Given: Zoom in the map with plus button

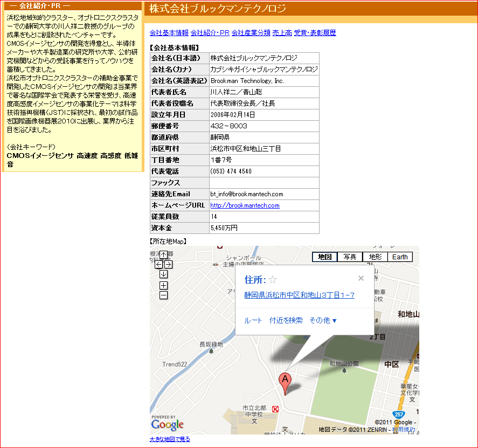Looking at the screenshot, I should click(163, 285).
